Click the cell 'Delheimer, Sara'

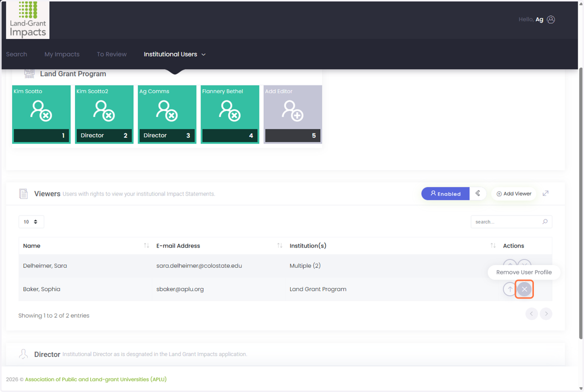click(45, 266)
